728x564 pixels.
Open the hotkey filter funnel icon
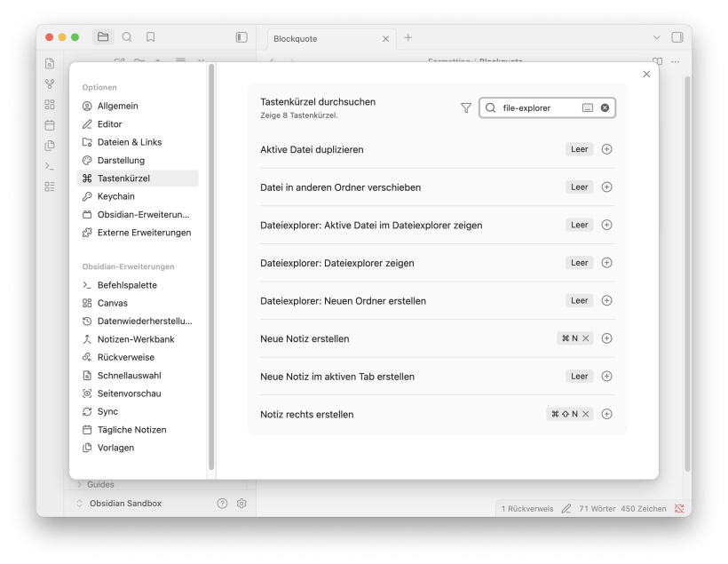coord(465,107)
